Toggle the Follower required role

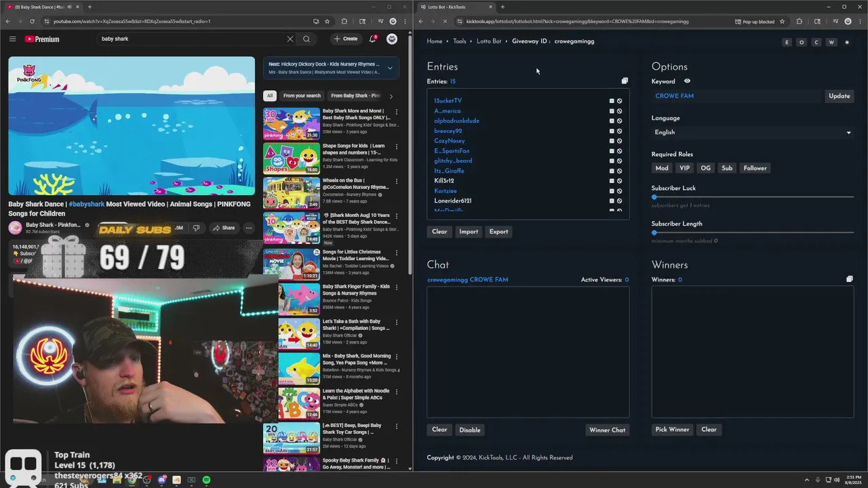click(x=755, y=168)
